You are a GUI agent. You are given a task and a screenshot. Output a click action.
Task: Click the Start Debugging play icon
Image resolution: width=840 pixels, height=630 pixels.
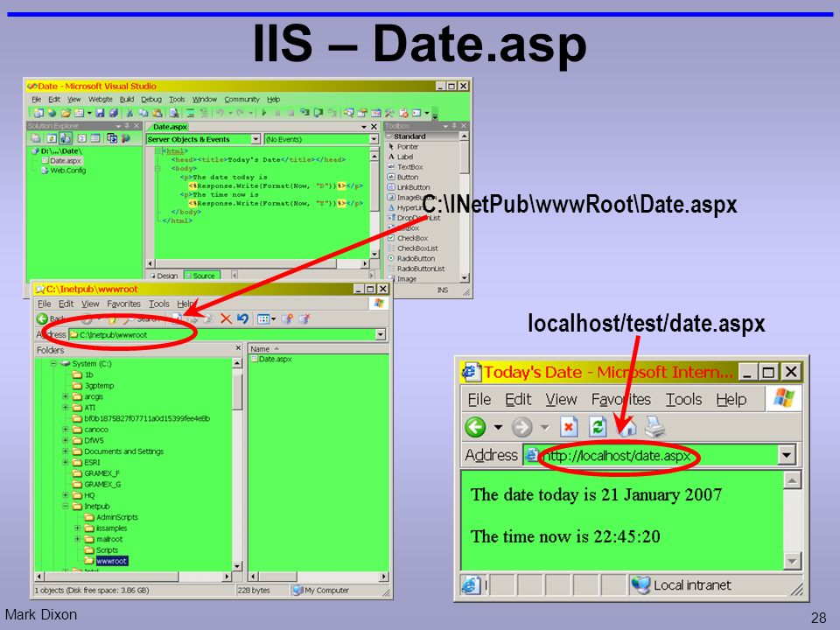coord(263,113)
